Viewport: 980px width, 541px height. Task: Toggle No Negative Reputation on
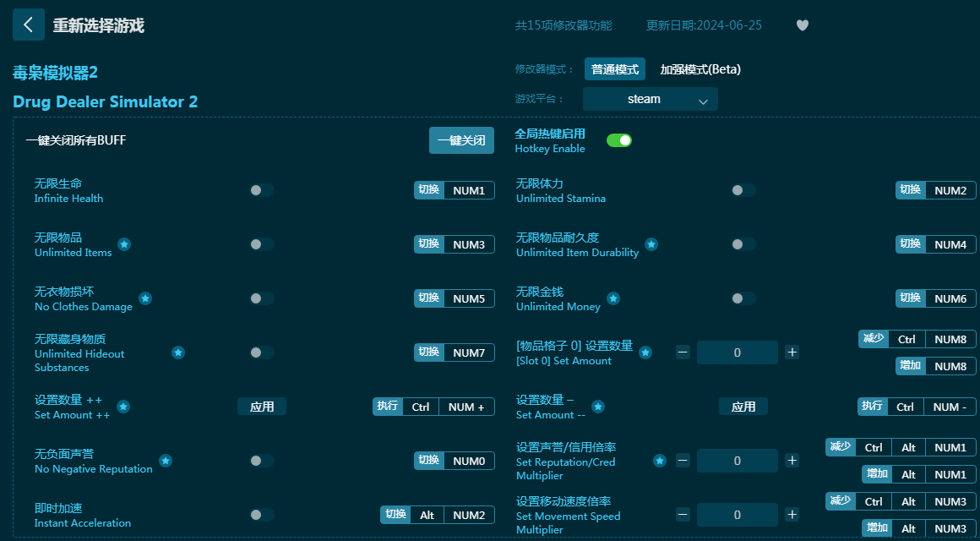[262, 461]
